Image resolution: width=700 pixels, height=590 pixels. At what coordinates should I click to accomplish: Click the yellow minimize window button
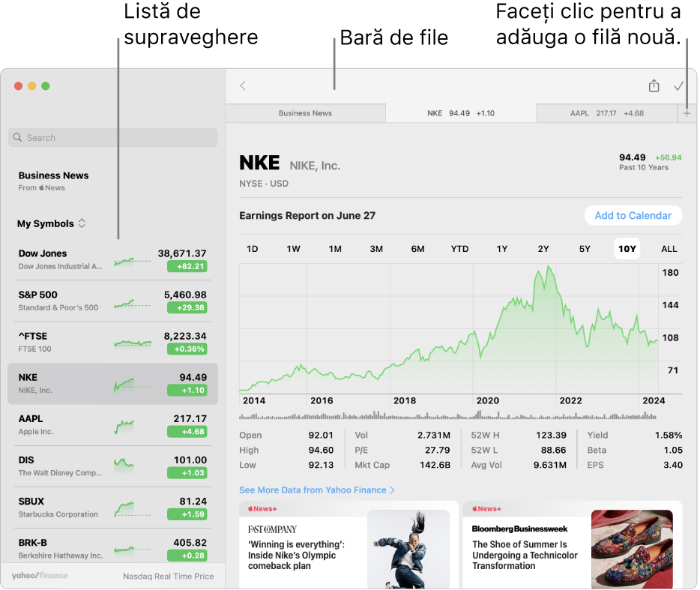point(31,85)
